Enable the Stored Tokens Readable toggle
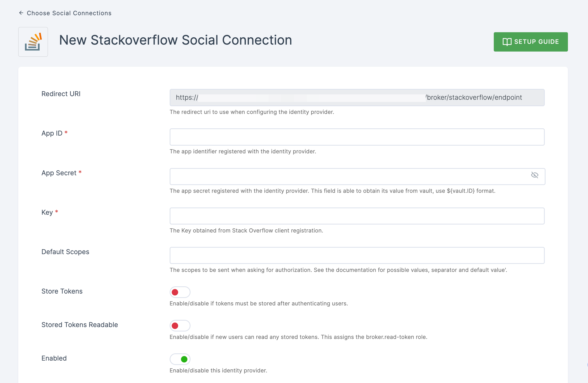This screenshot has width=588, height=383. 180,326
